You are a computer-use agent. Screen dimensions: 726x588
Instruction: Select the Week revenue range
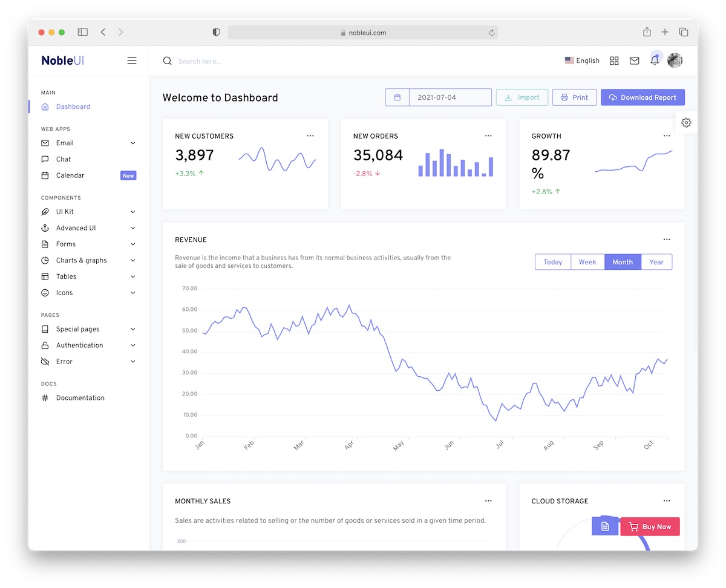(x=587, y=262)
